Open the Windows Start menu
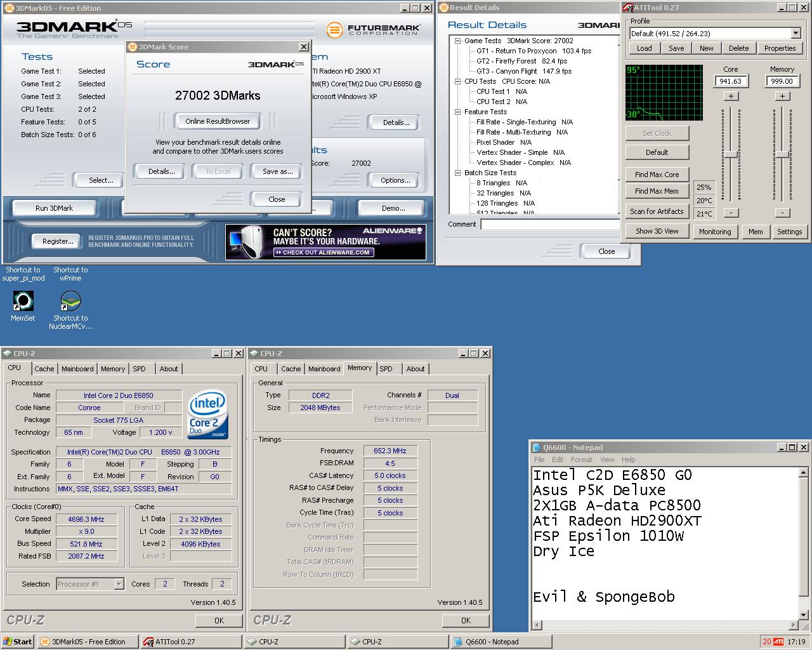 click(18, 642)
